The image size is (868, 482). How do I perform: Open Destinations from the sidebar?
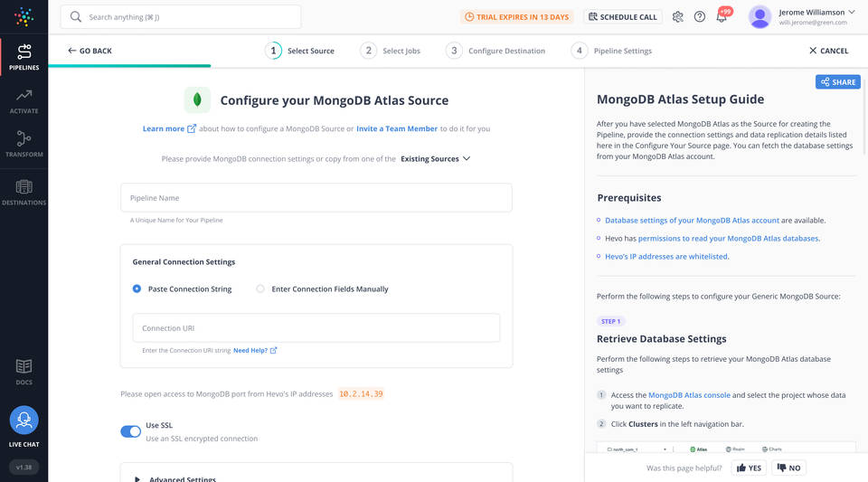coord(24,192)
